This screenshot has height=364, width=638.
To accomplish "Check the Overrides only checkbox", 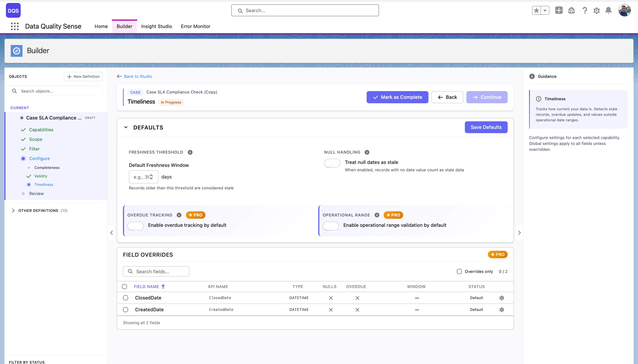I will 459,271.
